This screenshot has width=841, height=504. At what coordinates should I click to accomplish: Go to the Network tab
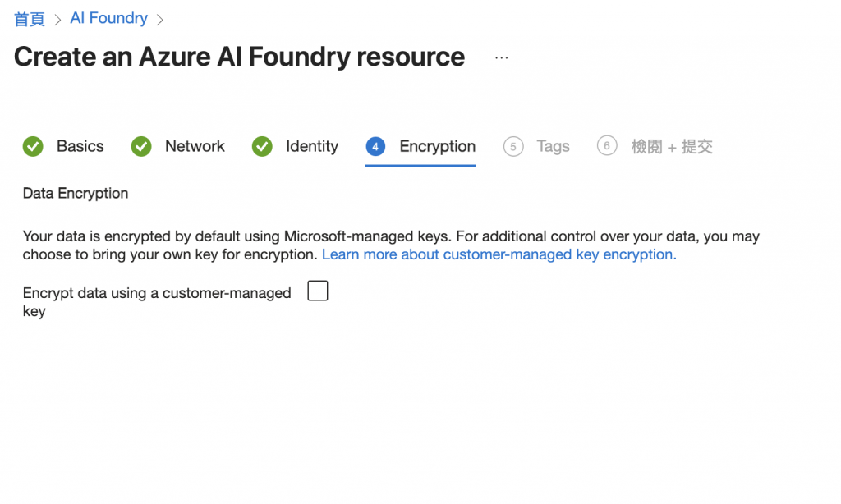pyautogui.click(x=195, y=147)
